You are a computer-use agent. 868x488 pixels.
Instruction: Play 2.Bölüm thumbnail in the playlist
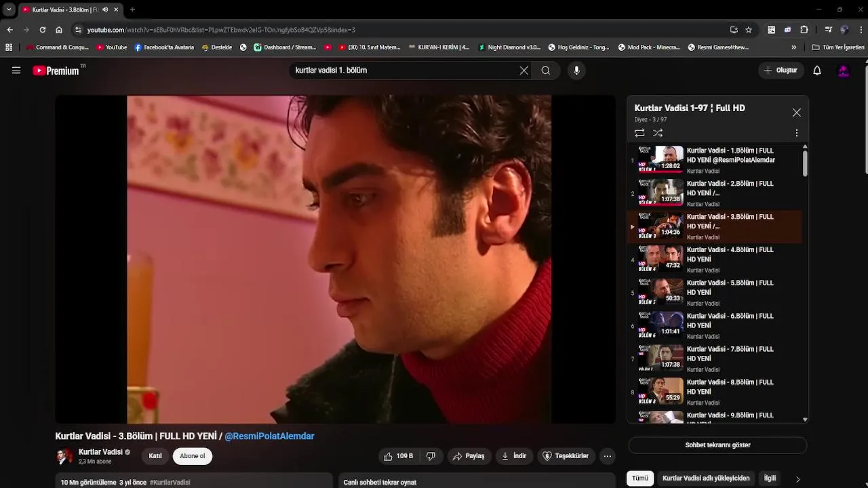point(660,191)
